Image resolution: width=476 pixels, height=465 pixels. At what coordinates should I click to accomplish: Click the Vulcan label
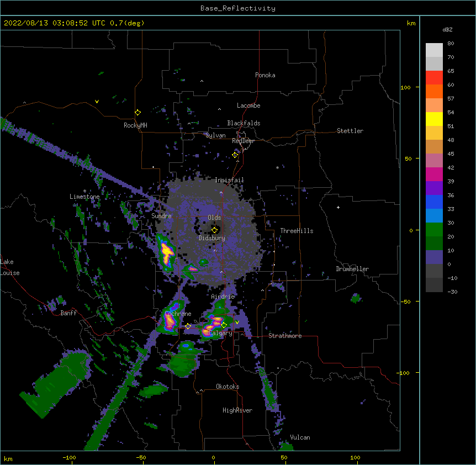(x=300, y=437)
